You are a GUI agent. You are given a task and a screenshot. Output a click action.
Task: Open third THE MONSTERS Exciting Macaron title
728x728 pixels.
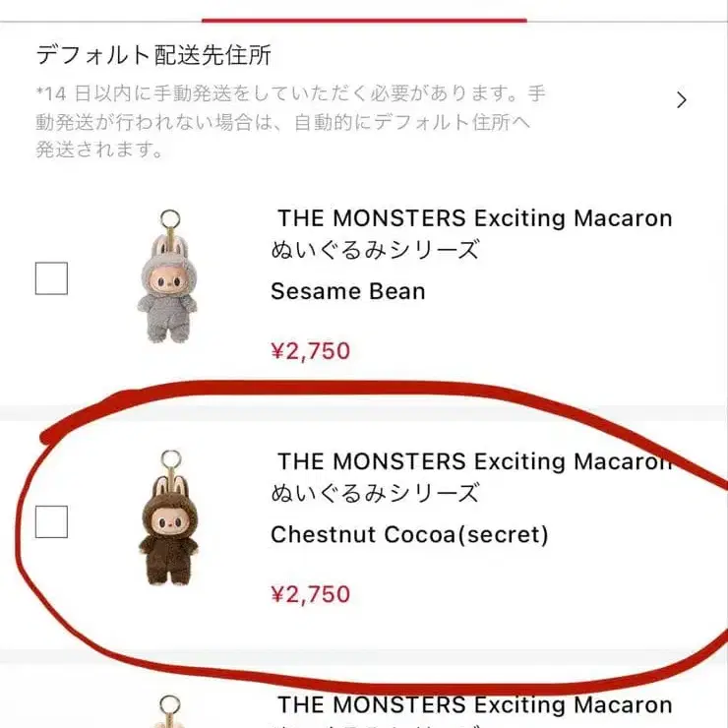[474, 704]
